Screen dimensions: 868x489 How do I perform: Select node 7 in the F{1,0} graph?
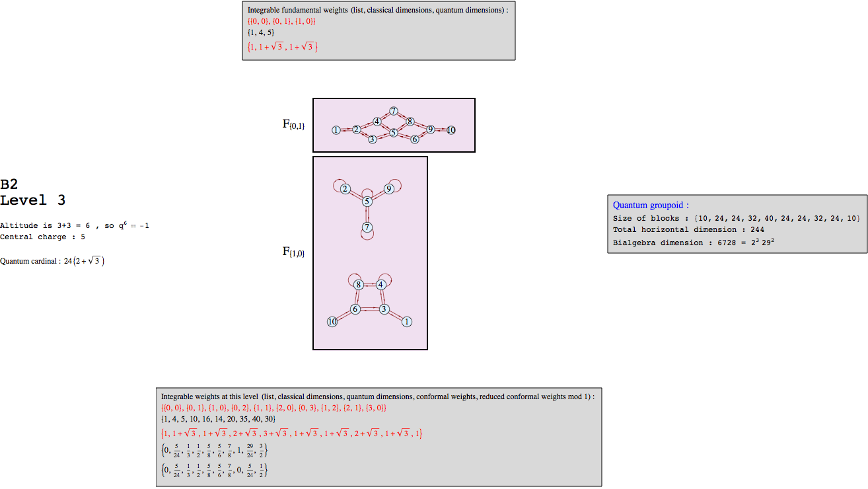point(367,227)
